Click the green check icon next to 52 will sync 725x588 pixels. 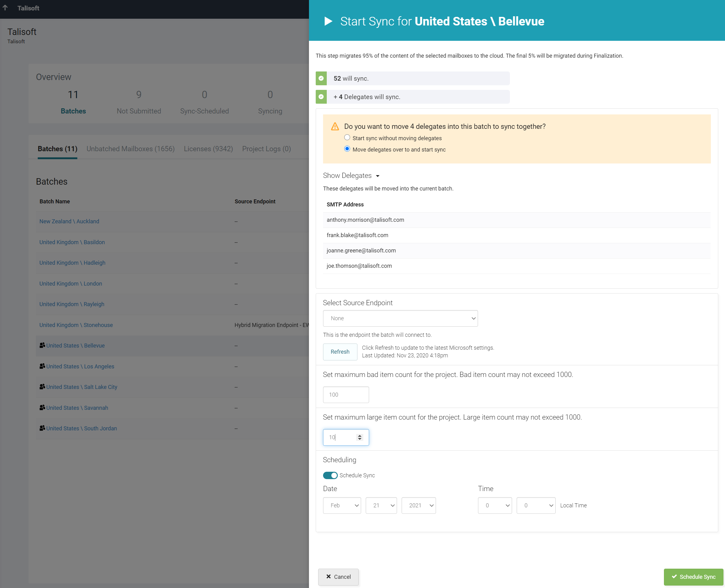(321, 78)
